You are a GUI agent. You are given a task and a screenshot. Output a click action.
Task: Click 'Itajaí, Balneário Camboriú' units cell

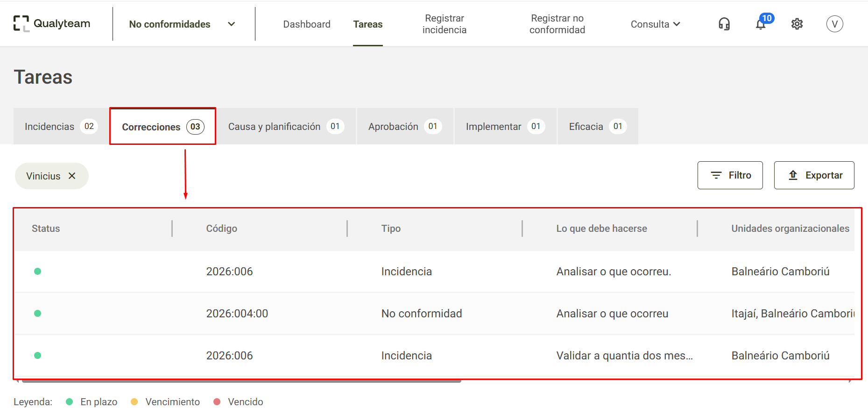(x=793, y=314)
